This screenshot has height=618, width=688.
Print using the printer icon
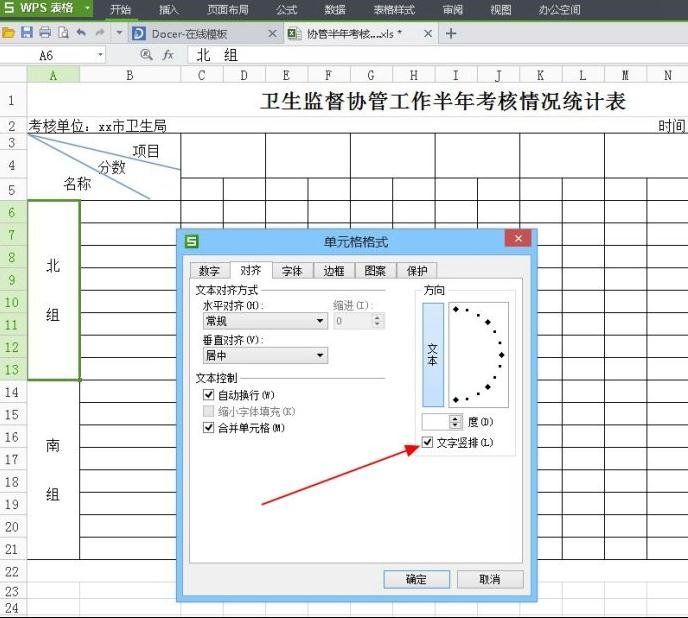click(x=45, y=32)
